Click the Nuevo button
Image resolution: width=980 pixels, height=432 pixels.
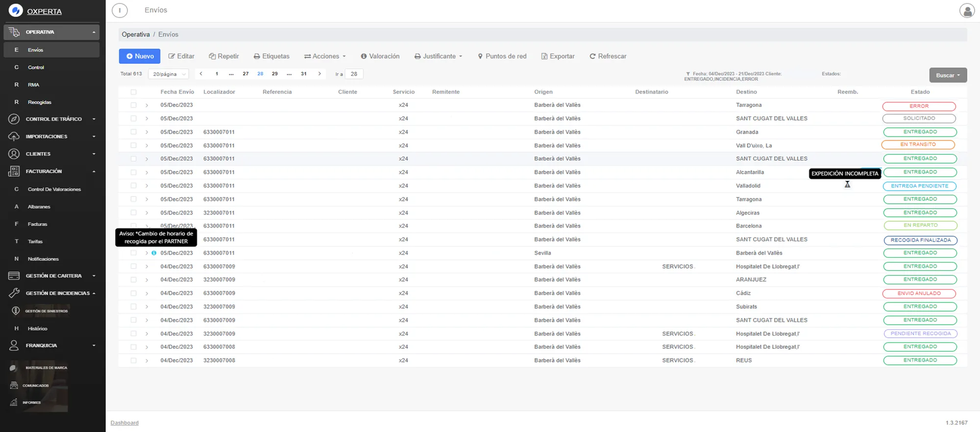coord(140,56)
